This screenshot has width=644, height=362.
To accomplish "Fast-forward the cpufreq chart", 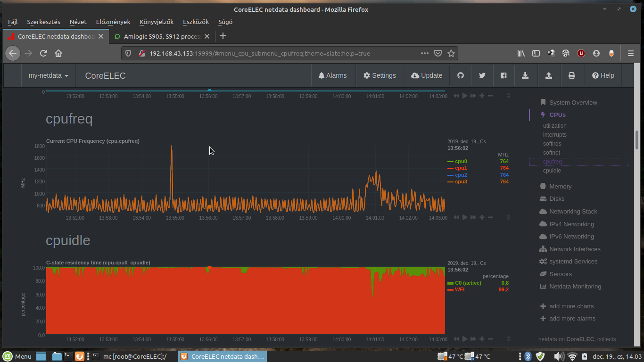I will click(x=473, y=217).
